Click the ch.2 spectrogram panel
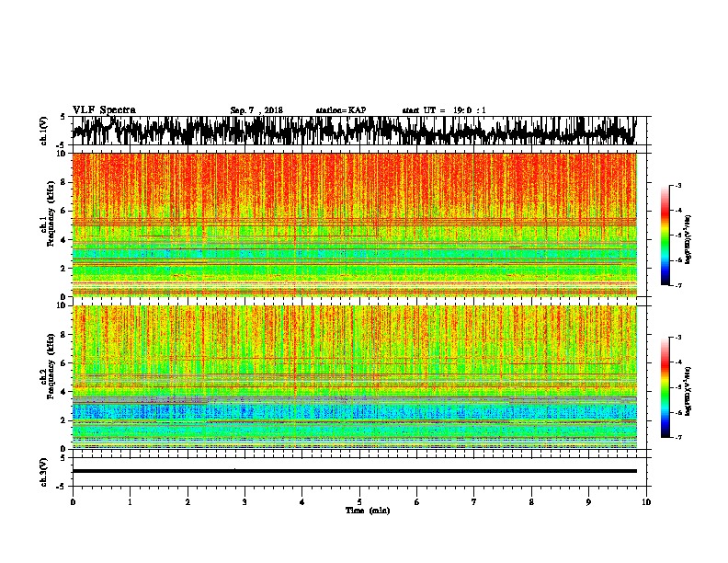 coord(355,377)
